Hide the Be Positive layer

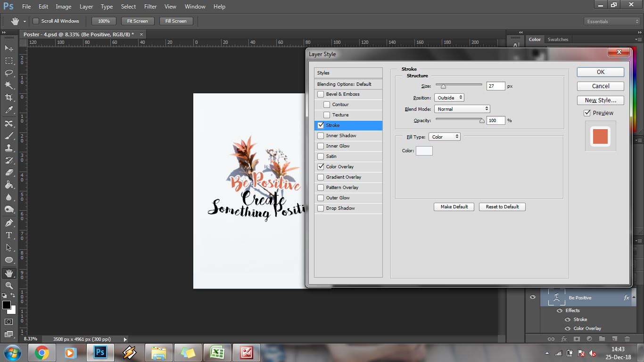pos(533,297)
